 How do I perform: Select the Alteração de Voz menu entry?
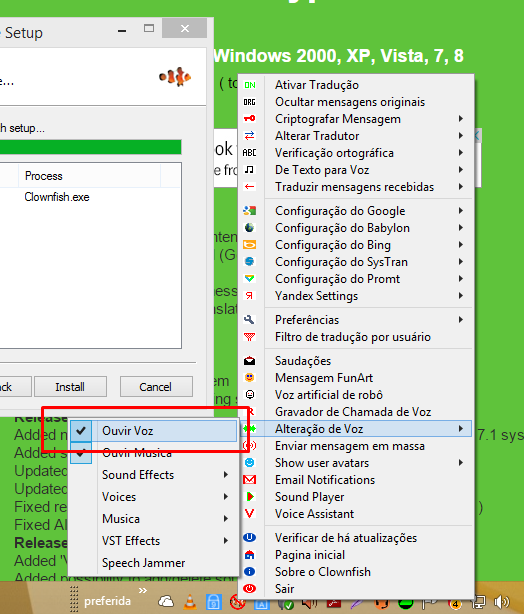[x=356, y=429]
